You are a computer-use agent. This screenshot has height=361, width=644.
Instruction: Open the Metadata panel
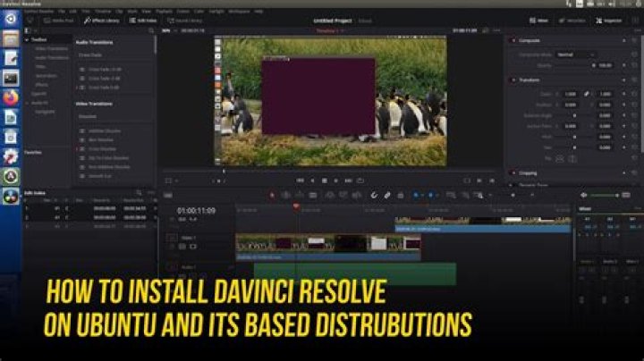tap(572, 21)
